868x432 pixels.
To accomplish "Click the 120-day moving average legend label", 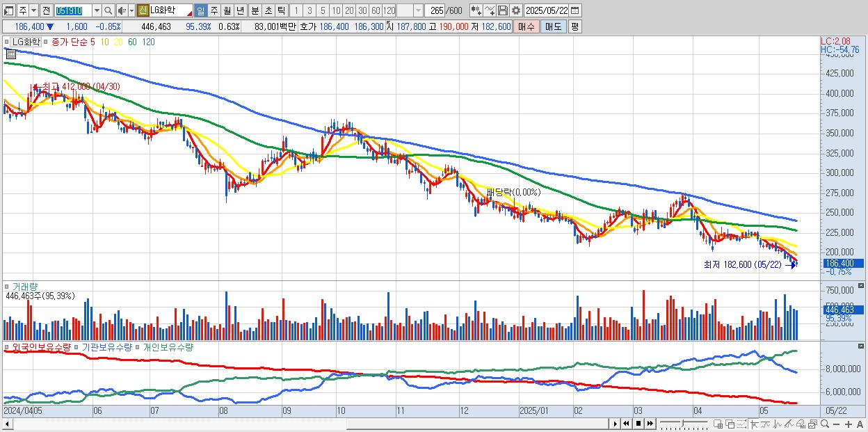I will point(148,42).
